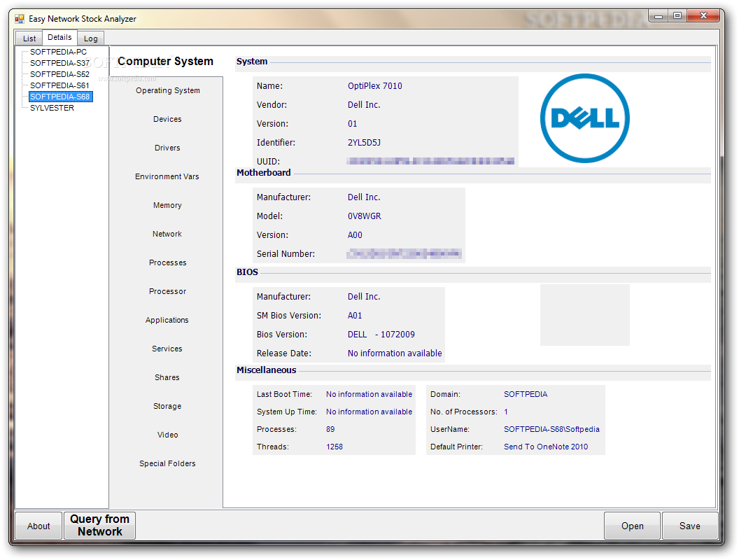Select SOFTPEDIA-S68 in the computer tree
This screenshot has height=560, width=739.
60,97
